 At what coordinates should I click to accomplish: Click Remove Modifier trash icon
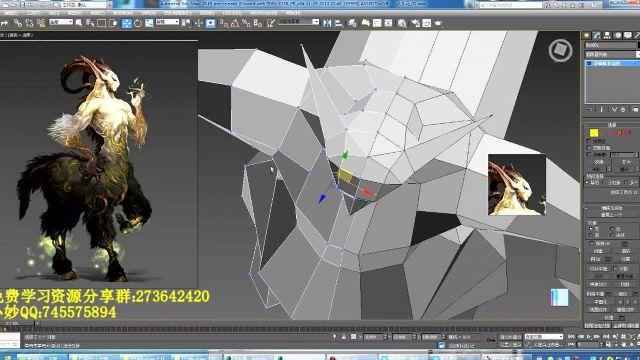click(623, 110)
